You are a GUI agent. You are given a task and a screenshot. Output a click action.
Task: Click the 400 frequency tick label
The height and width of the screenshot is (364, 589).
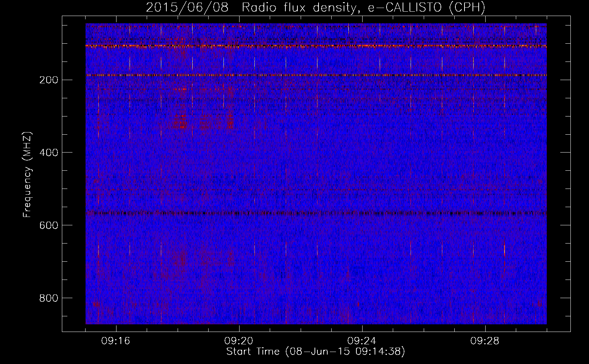(x=49, y=153)
